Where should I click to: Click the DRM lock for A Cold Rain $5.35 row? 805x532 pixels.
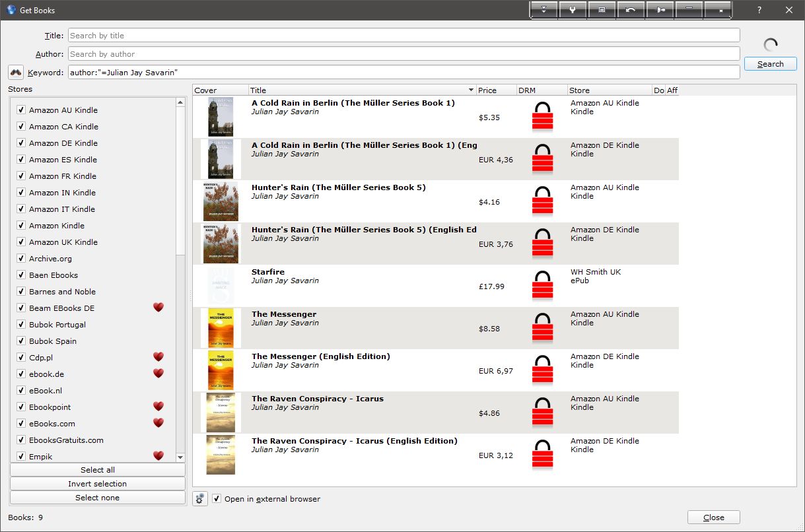[543, 117]
